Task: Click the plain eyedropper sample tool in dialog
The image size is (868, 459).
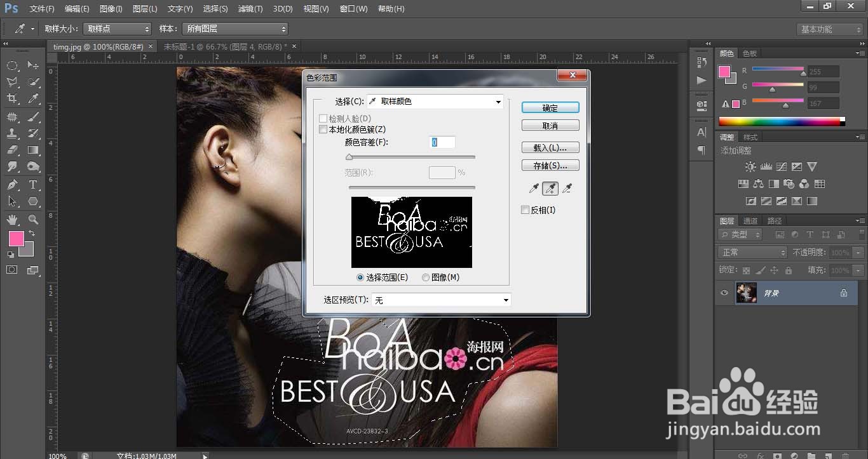Action: click(534, 188)
